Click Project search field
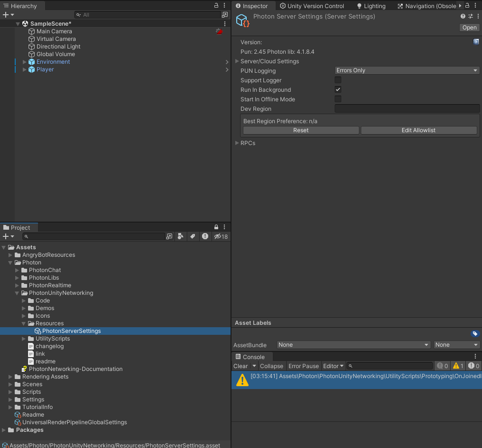482x448 pixels. pos(94,236)
